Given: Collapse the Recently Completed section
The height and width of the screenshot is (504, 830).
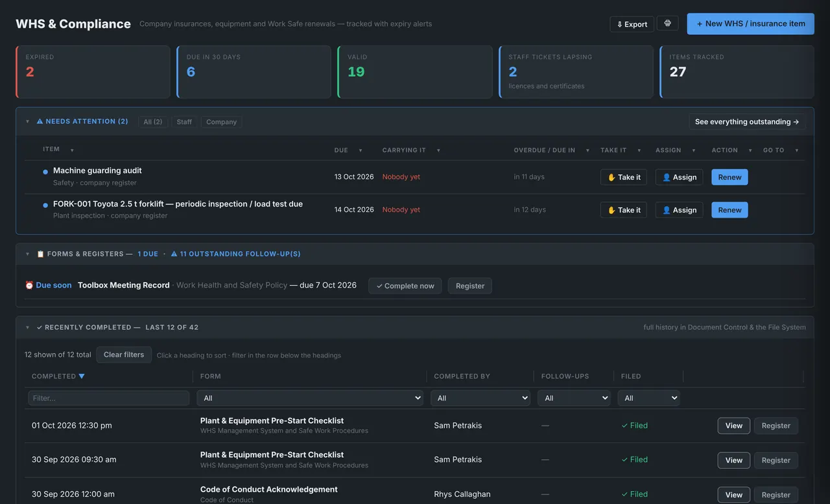Looking at the screenshot, I should point(27,328).
